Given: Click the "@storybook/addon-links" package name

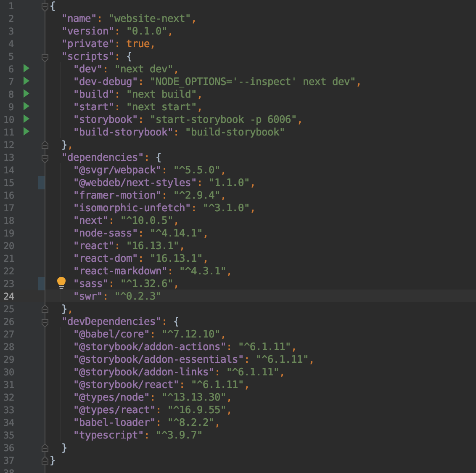Looking at the screenshot, I should click(144, 372).
